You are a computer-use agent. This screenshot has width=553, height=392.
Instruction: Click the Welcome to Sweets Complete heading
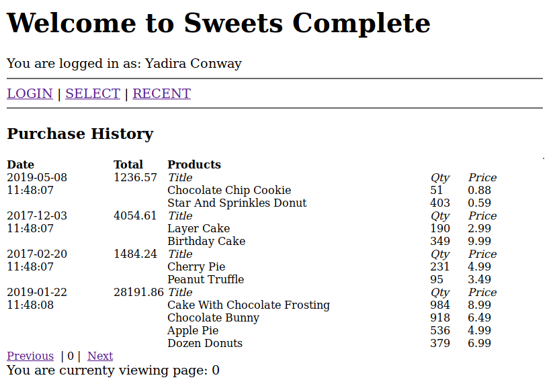point(218,23)
